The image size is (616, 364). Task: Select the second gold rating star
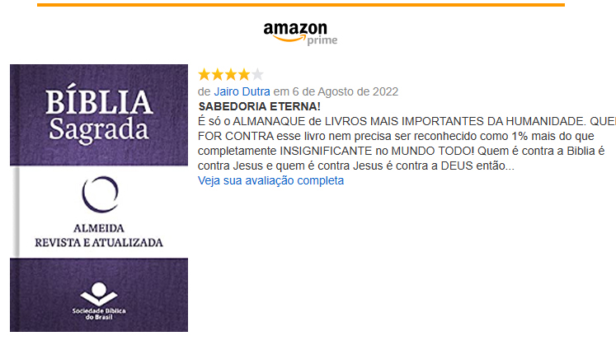pyautogui.click(x=217, y=74)
